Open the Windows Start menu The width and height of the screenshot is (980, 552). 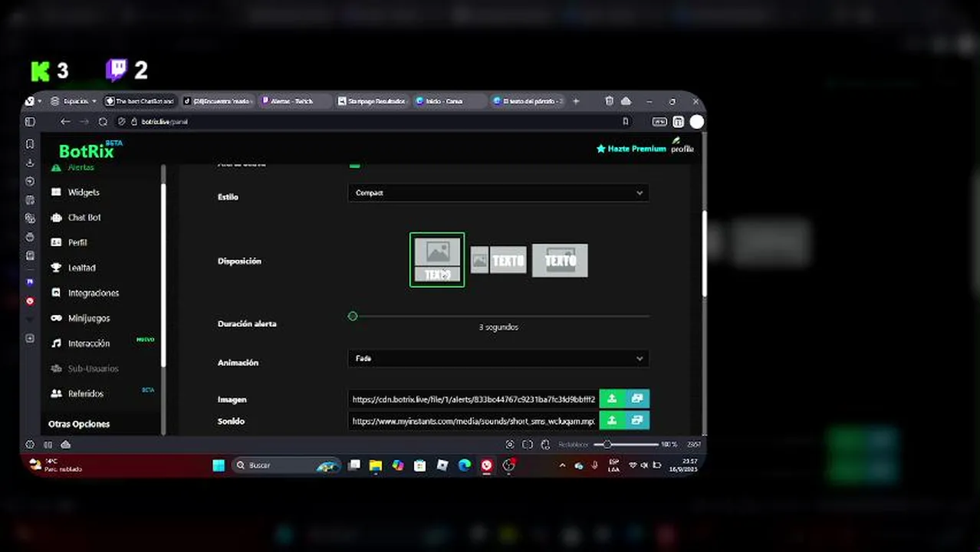tap(219, 465)
